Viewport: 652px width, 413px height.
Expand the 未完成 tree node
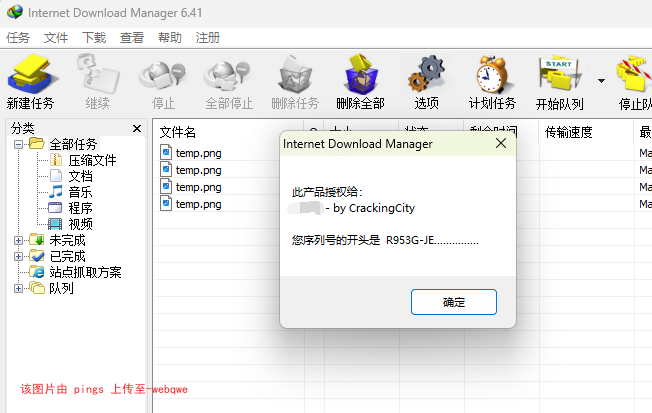pos(18,240)
